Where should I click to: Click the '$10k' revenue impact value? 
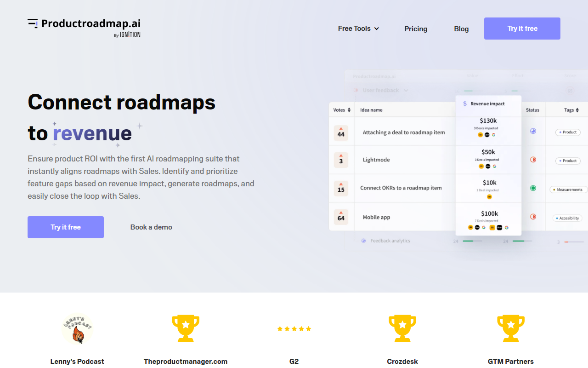coord(490,183)
